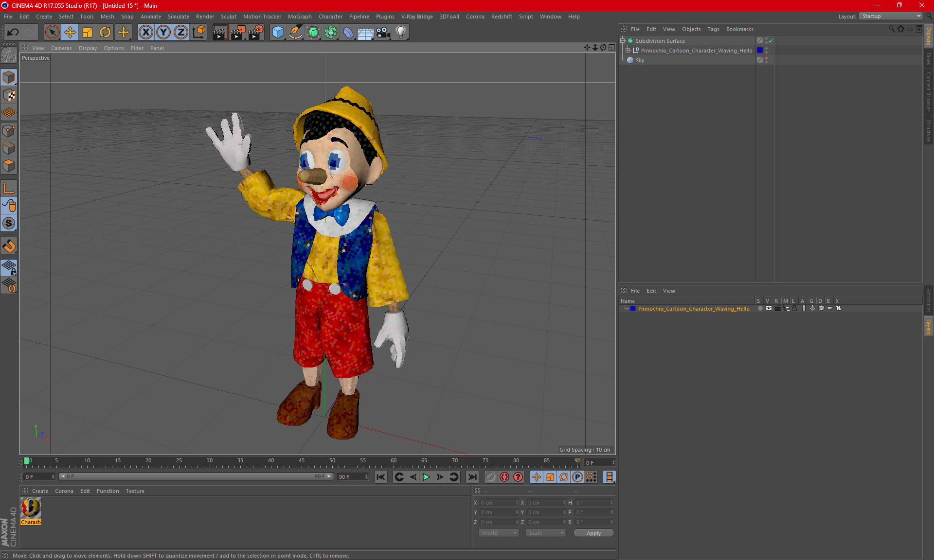Open the deformer objects icon
The height and width of the screenshot is (560, 934).
pyautogui.click(x=348, y=33)
